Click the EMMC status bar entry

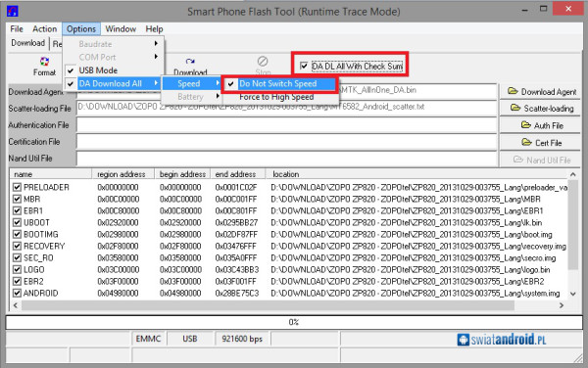coord(148,339)
